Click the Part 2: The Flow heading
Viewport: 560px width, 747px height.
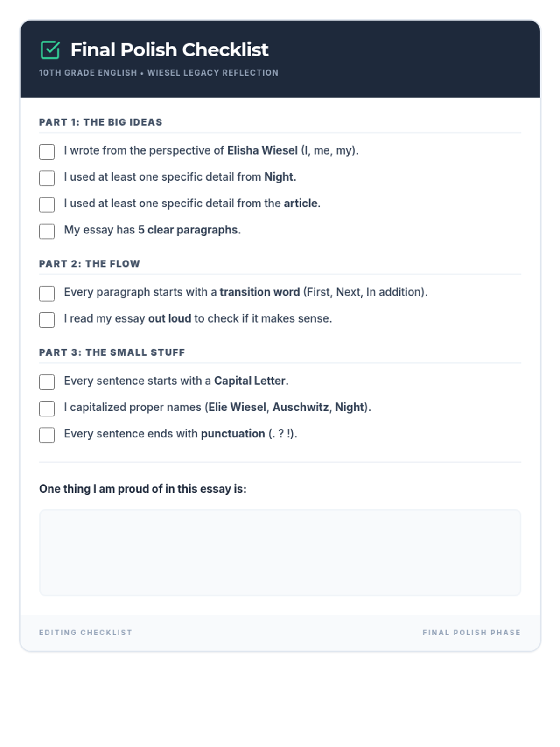tap(90, 264)
